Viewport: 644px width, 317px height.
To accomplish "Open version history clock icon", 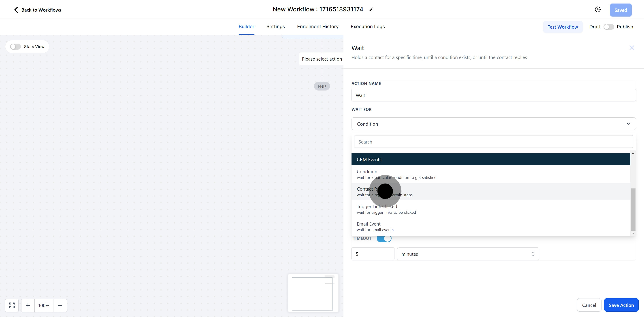I will (597, 10).
